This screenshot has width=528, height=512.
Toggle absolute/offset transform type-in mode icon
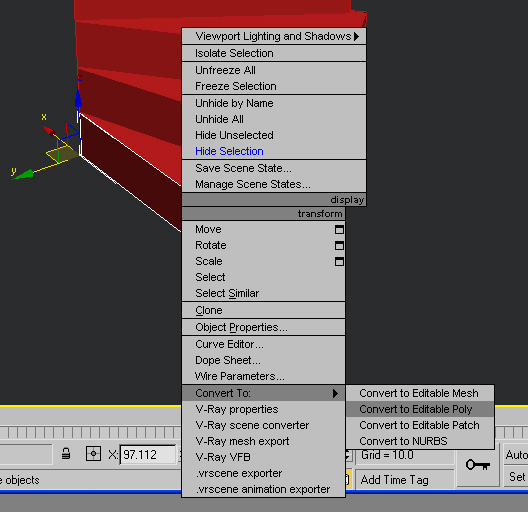[93, 454]
